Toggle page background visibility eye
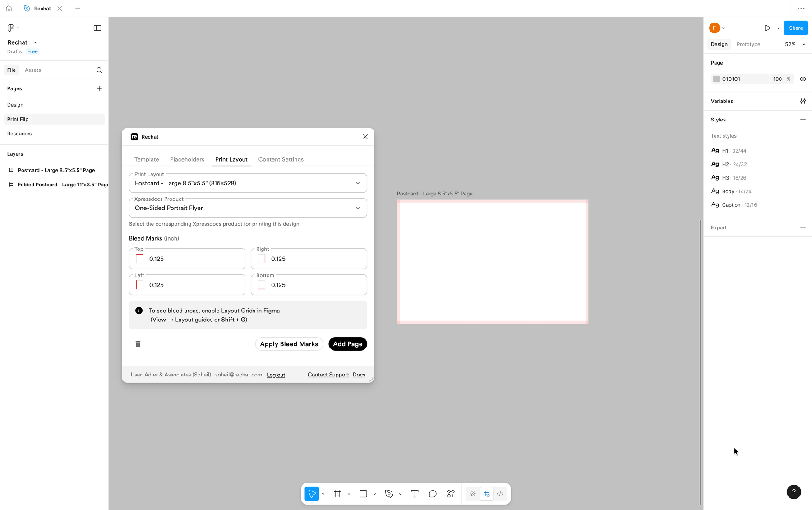812x510 pixels. tap(803, 79)
